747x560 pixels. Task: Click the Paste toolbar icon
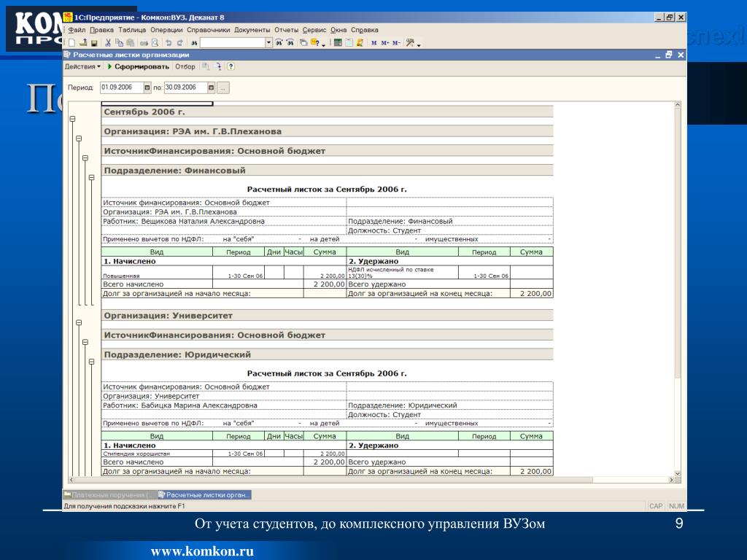point(130,43)
